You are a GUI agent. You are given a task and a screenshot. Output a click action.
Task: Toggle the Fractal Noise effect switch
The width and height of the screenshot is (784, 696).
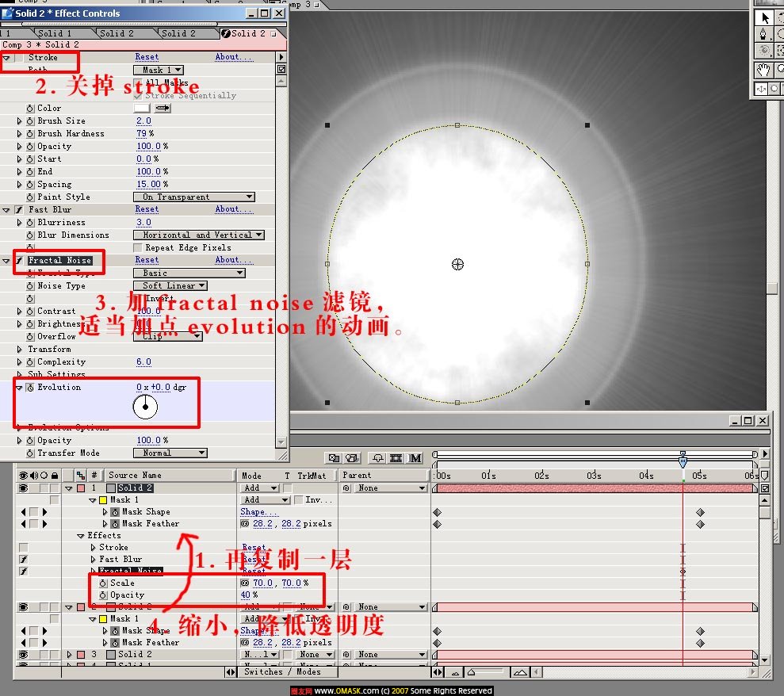pos(18,261)
